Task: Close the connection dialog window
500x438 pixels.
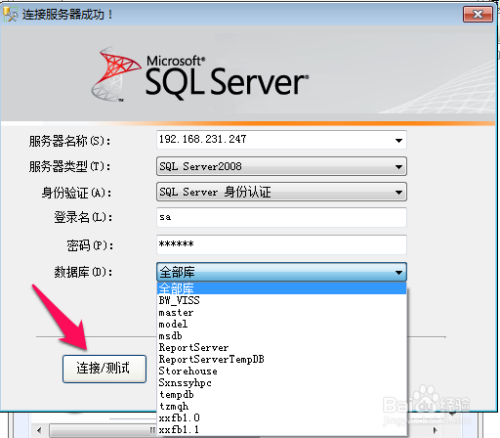Action: coord(478,14)
